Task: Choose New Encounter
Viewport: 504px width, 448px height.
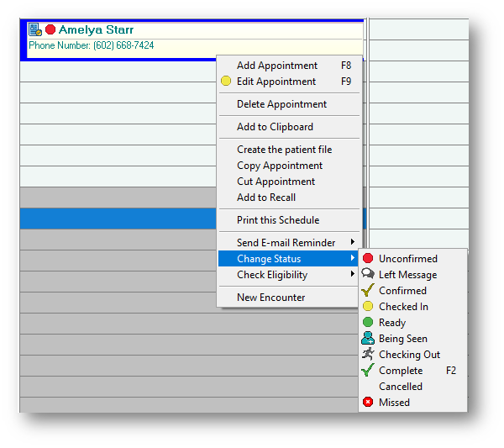Action: (x=289, y=298)
